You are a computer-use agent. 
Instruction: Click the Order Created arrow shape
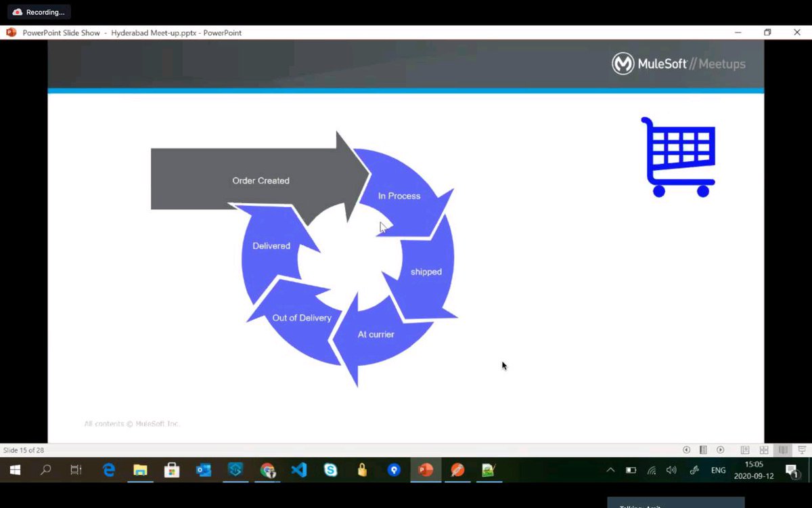coord(260,180)
